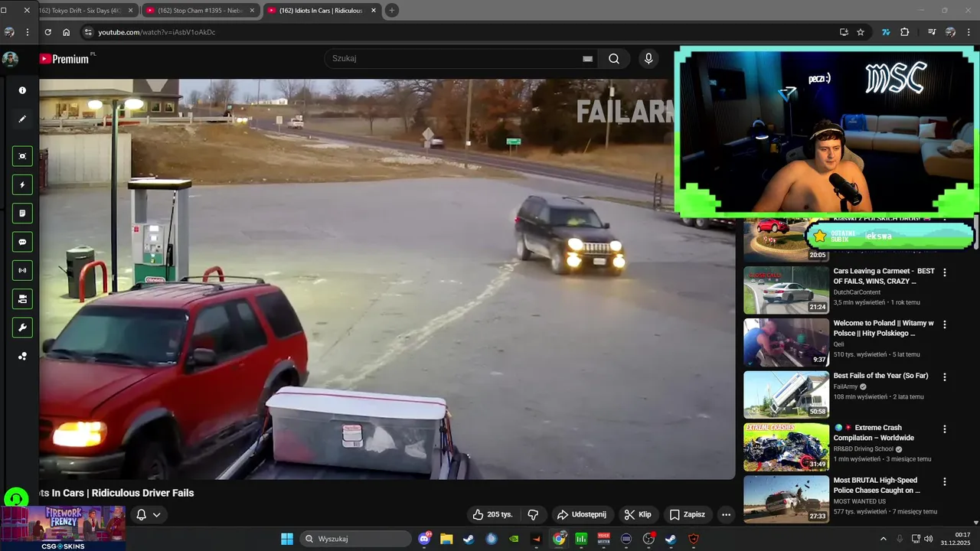Select the Idiots In Cars tab
The image size is (980, 551).
tap(322, 11)
